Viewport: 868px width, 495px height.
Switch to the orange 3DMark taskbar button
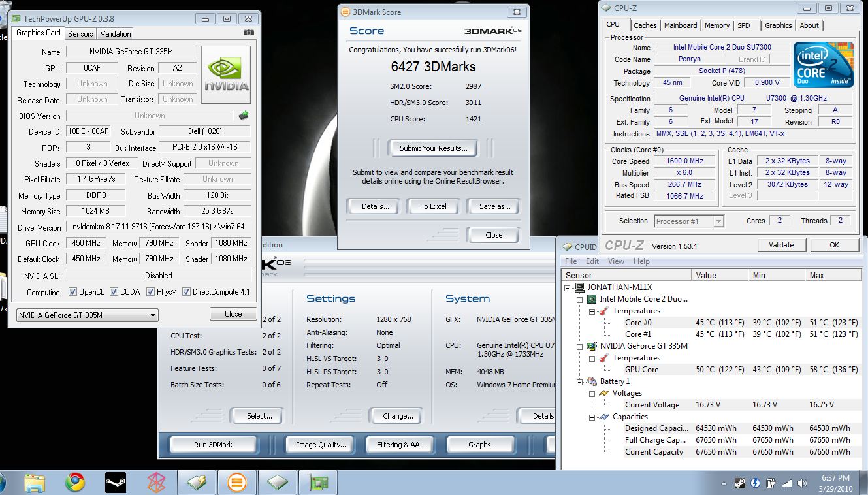tap(237, 483)
